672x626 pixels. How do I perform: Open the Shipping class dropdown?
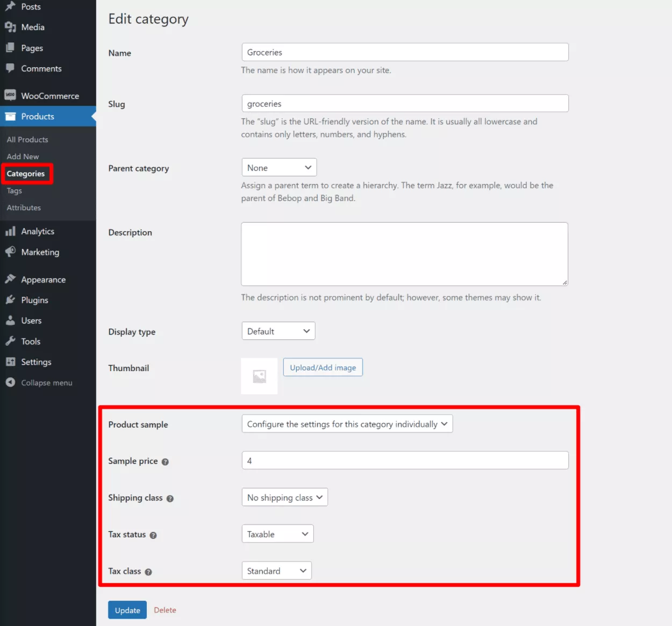click(x=284, y=497)
